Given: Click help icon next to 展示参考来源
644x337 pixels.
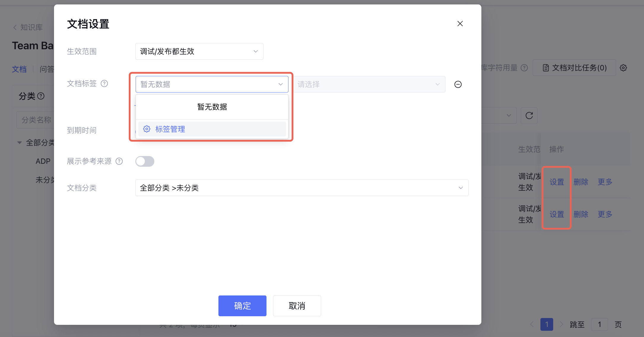Looking at the screenshot, I should coord(119,161).
